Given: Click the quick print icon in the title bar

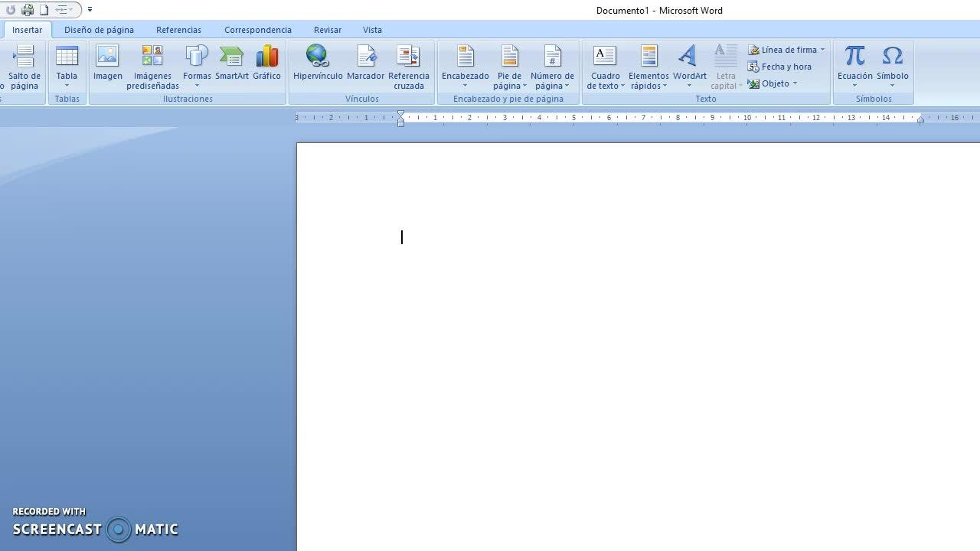Looking at the screenshot, I should tap(28, 10).
